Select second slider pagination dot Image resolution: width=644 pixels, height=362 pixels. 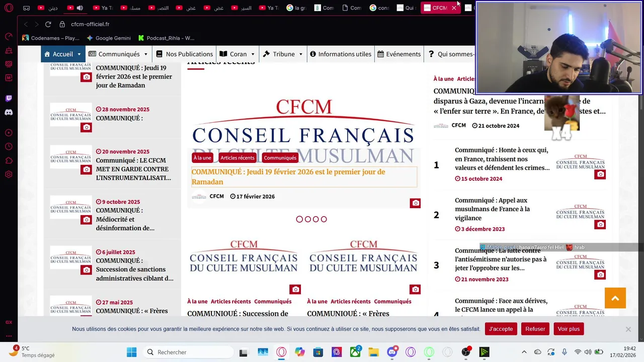click(x=307, y=219)
